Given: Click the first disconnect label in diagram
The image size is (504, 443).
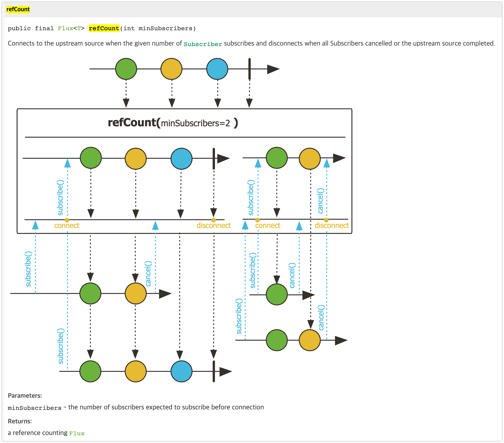Looking at the screenshot, I should pyautogui.click(x=213, y=225).
